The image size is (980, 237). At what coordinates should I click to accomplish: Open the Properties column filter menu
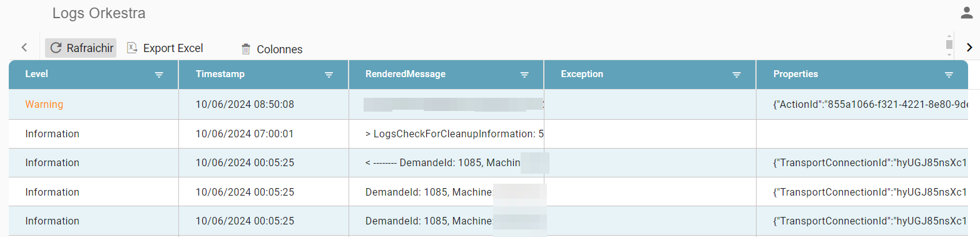(x=949, y=75)
